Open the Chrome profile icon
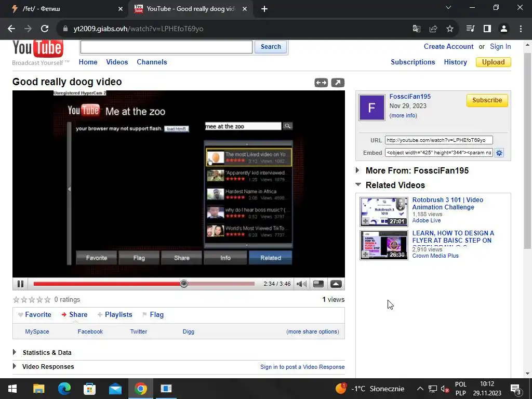The height and width of the screenshot is (399, 532). tap(504, 29)
